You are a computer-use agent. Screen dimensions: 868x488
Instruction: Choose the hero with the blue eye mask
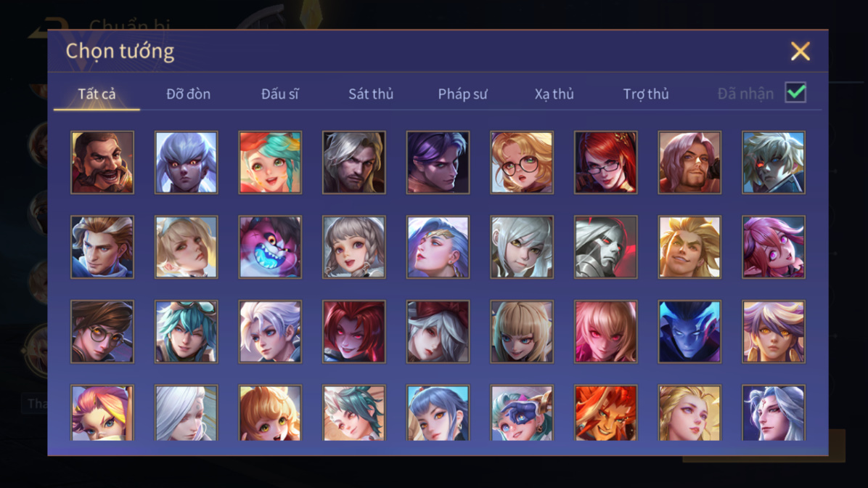point(522,412)
